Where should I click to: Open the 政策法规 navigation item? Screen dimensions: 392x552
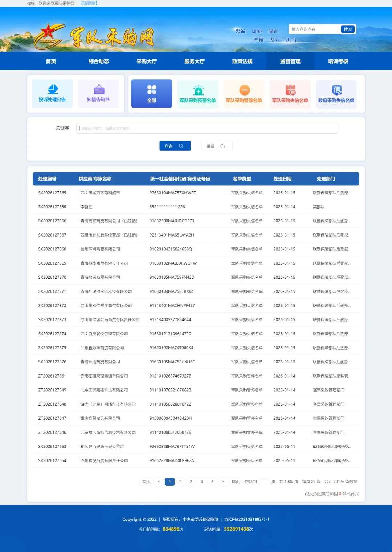(242, 61)
